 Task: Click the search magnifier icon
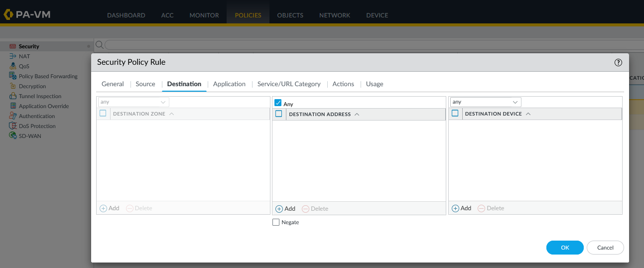99,45
